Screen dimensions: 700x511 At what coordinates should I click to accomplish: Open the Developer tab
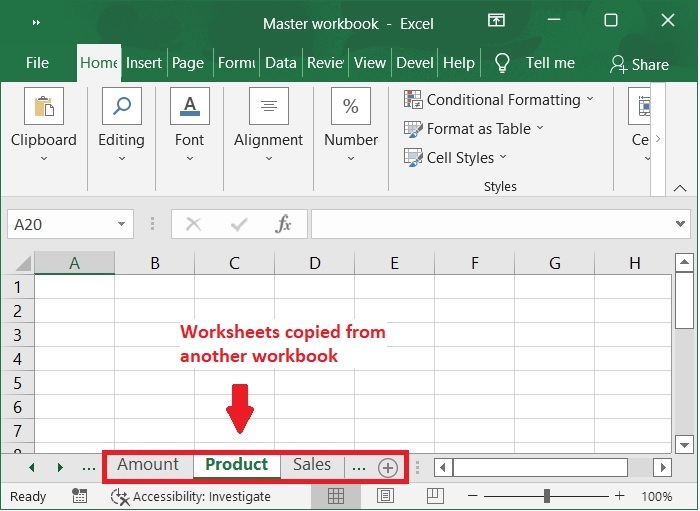(x=415, y=63)
